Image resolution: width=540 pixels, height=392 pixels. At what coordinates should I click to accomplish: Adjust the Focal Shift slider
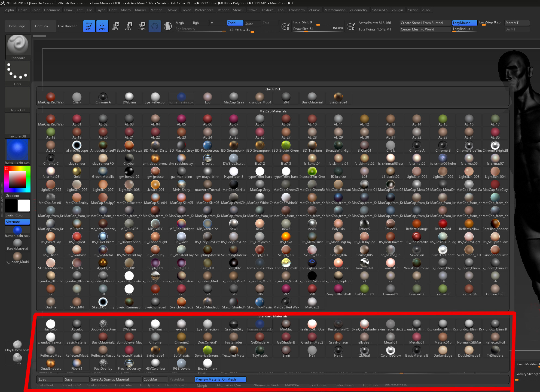[x=318, y=23]
